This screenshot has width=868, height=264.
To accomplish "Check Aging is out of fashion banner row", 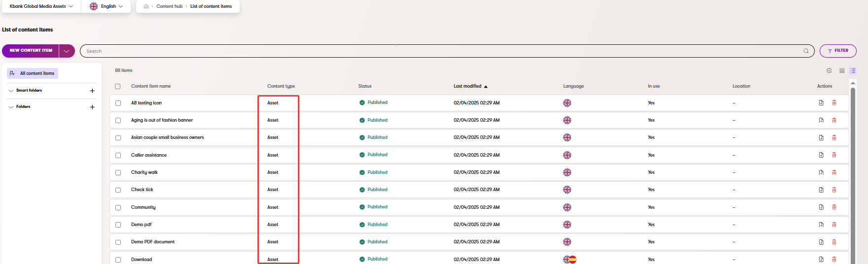I will click(x=118, y=120).
